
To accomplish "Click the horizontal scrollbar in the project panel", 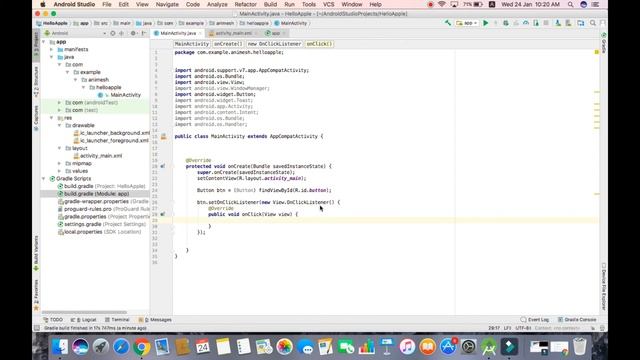I will tap(84, 313).
